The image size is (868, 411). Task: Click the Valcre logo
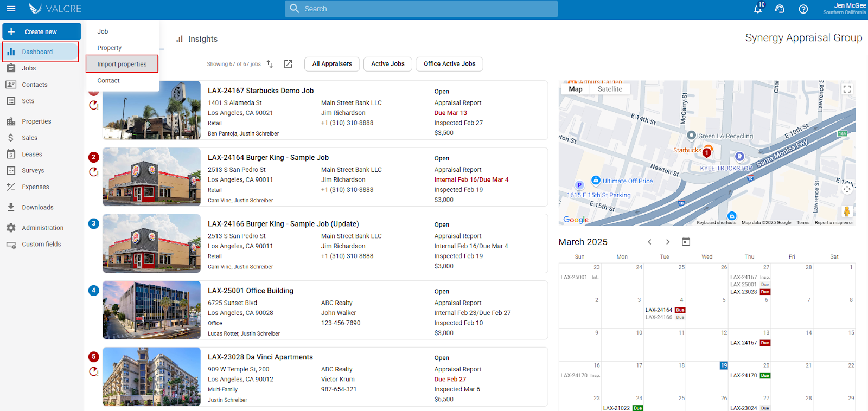(x=55, y=9)
